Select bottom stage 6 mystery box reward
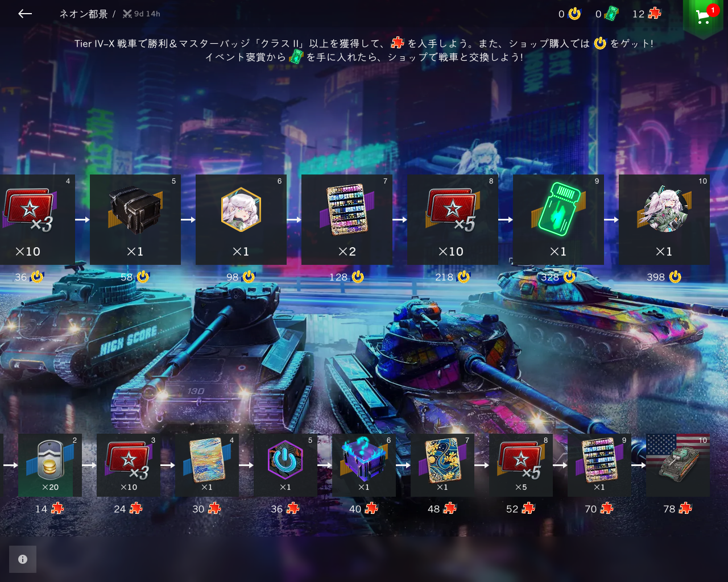The image size is (728, 582). 364,465
